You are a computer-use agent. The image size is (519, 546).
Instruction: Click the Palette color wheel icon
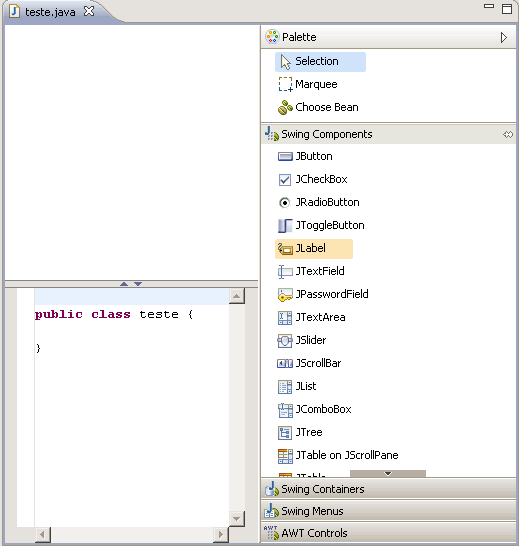[272, 37]
